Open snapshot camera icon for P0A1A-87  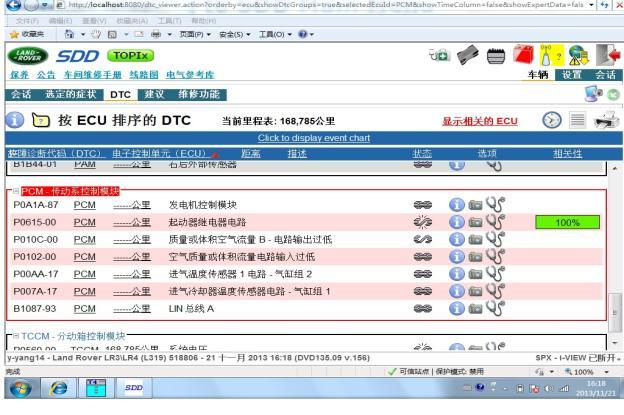click(x=475, y=205)
